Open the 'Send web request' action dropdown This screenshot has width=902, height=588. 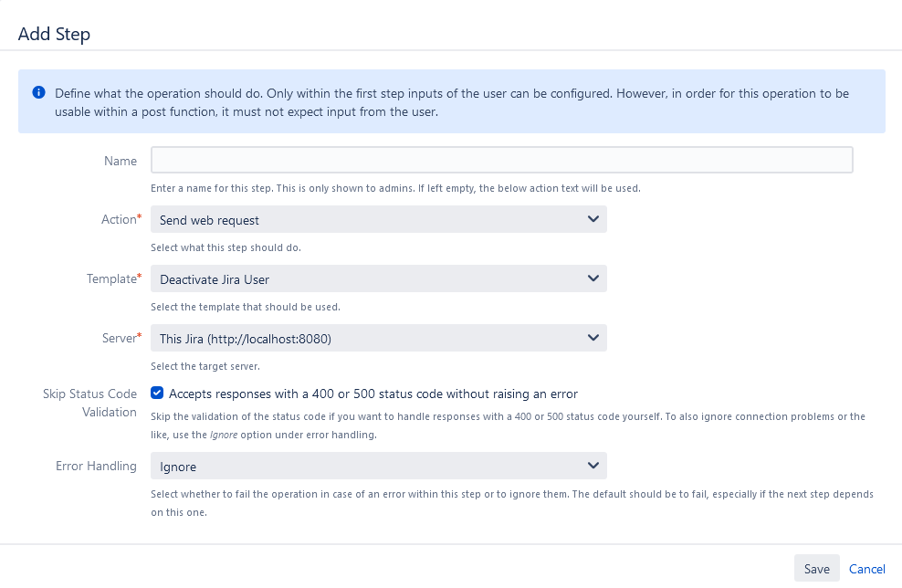coord(365,219)
